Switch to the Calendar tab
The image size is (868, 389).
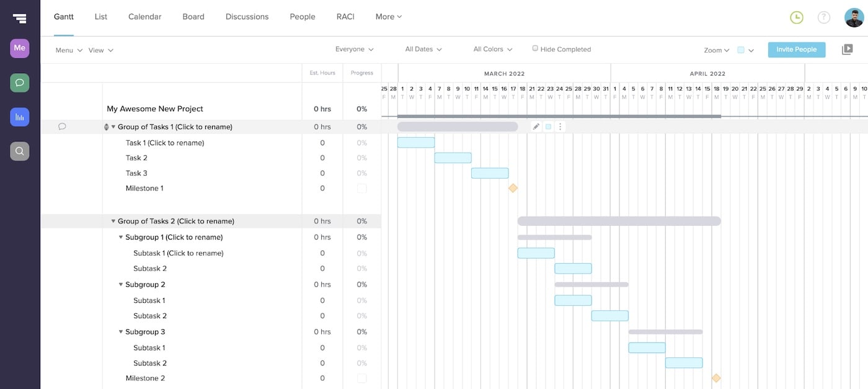click(x=144, y=17)
